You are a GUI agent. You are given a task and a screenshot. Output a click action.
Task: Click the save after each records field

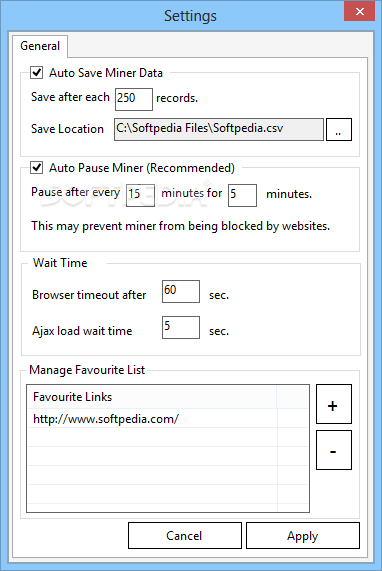tap(134, 99)
